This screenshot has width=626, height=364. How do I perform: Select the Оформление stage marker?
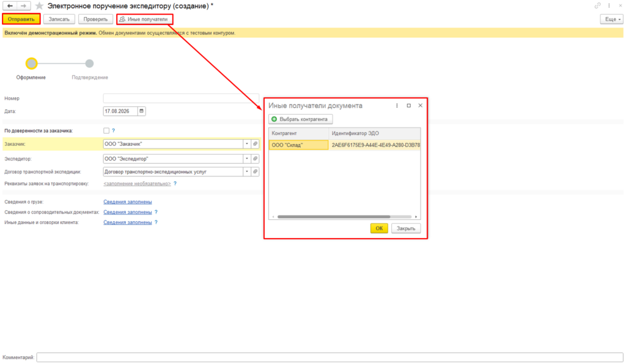tap(32, 64)
